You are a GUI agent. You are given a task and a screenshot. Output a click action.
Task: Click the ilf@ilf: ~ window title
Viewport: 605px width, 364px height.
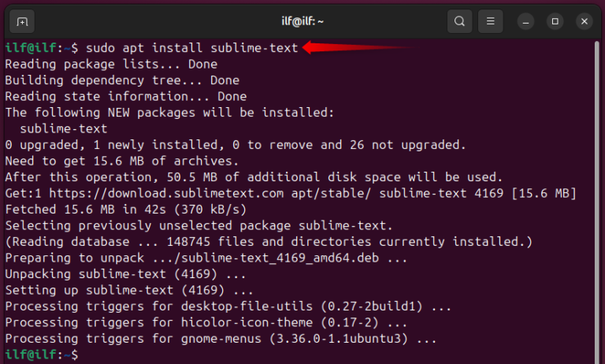[302, 20]
